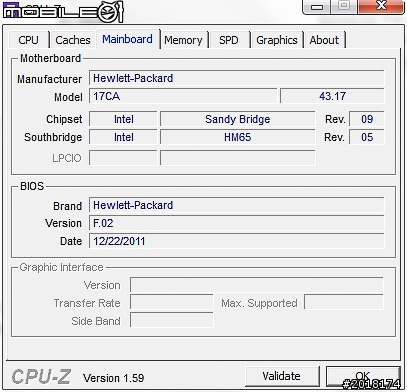This screenshot has width=407, height=392.
Task: Open the SPD tab
Action: point(229,40)
